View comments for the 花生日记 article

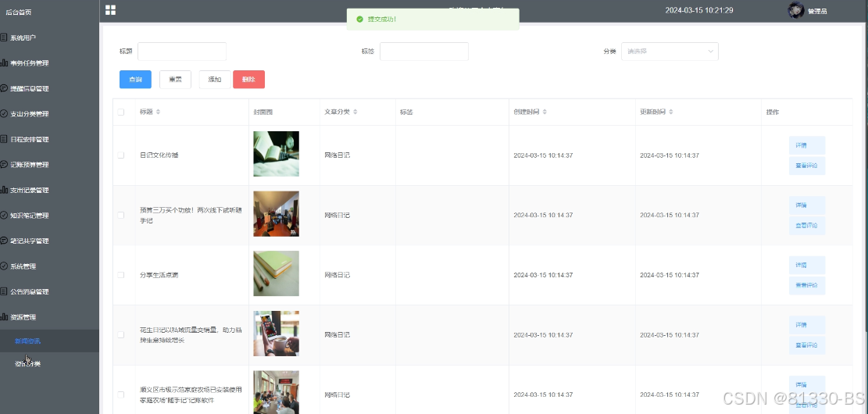pyautogui.click(x=806, y=345)
